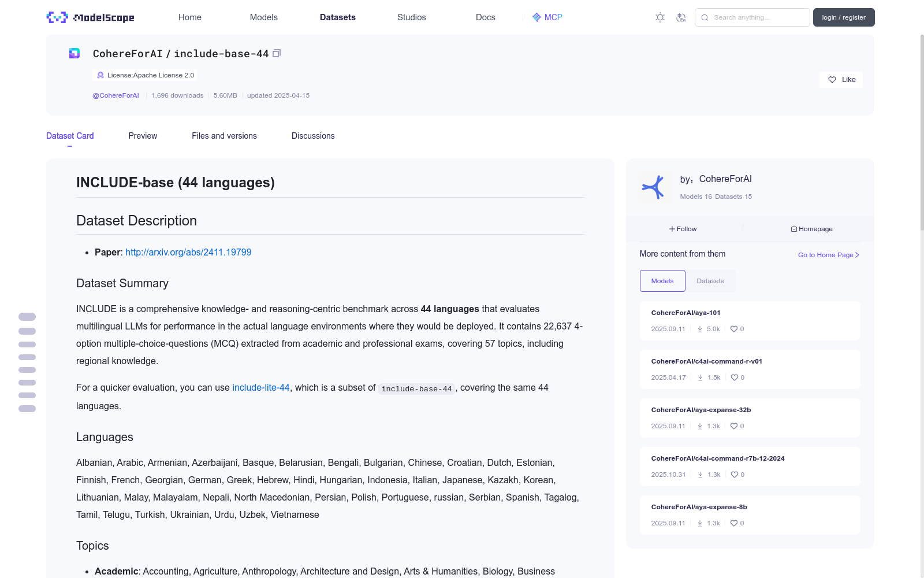
Task: Switch site language with the translate icon
Action: coord(681,17)
